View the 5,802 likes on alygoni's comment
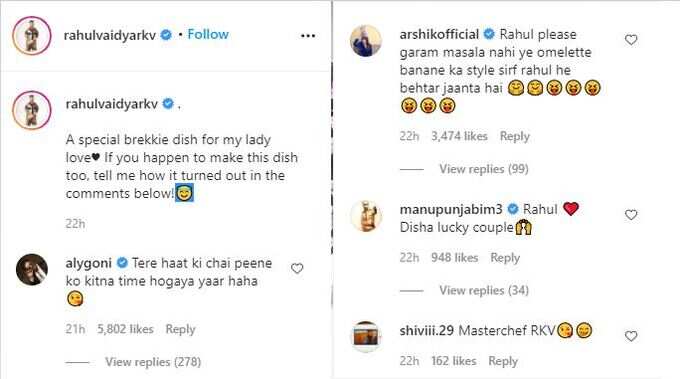Viewport: 680px width, 379px height. tap(125, 329)
